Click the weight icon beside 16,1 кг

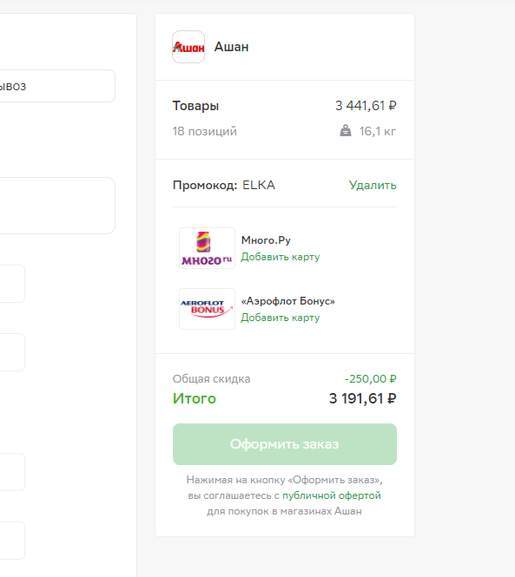(345, 130)
